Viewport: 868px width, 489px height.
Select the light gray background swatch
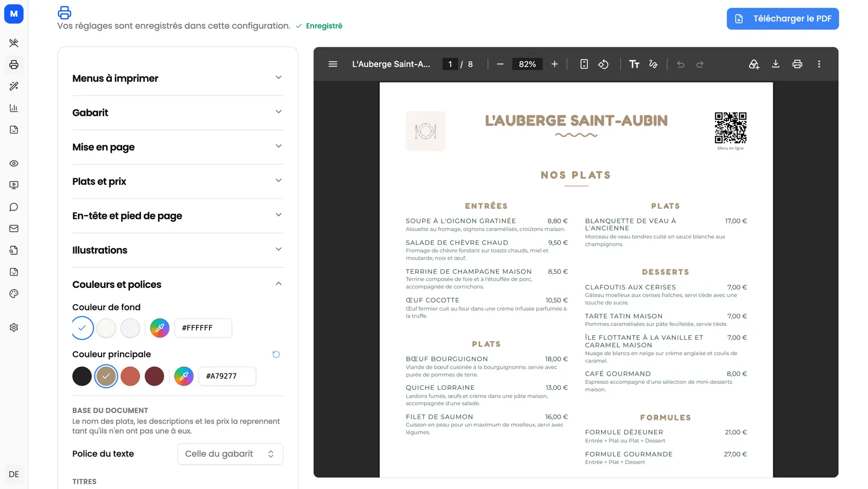pos(130,327)
